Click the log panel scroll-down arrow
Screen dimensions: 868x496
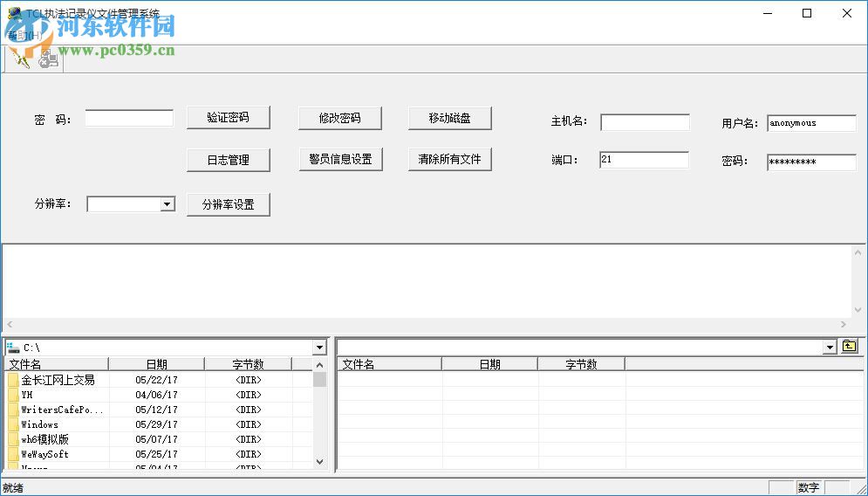click(x=858, y=310)
